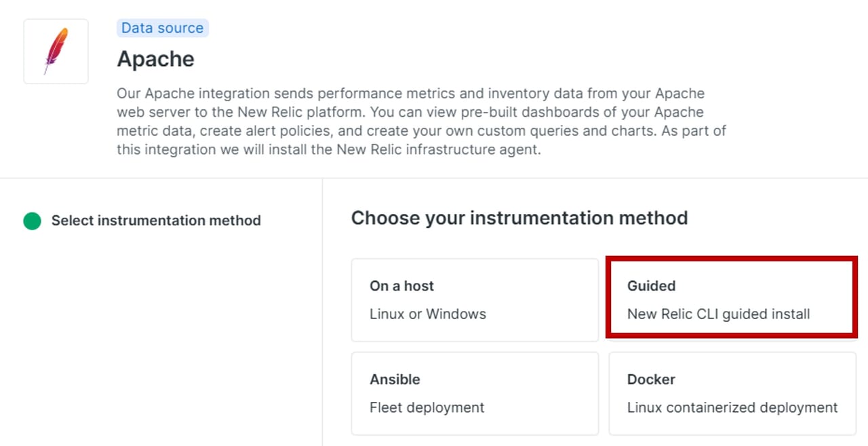This screenshot has height=446, width=868.
Task: Click the bold Docker label
Action: click(651, 379)
